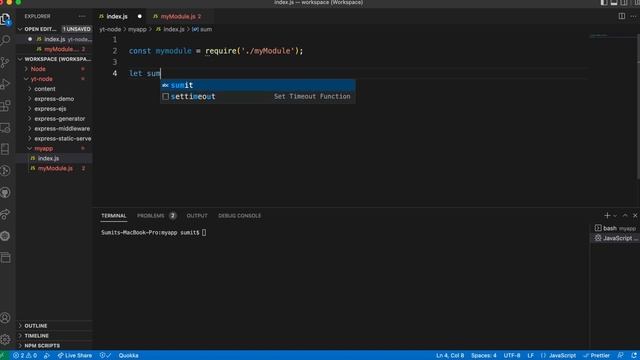Change end of line sequence LF
The height and width of the screenshot is (360, 640).
[x=531, y=356]
